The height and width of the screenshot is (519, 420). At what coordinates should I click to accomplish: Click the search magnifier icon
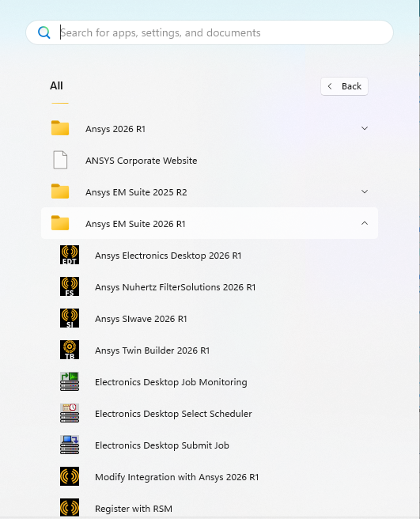pos(44,32)
